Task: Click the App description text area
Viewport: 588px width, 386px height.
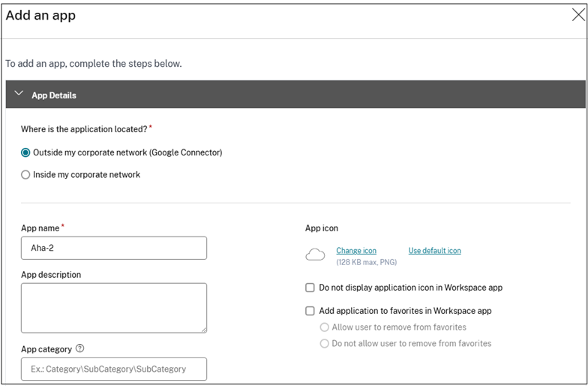Action: pyautogui.click(x=114, y=307)
